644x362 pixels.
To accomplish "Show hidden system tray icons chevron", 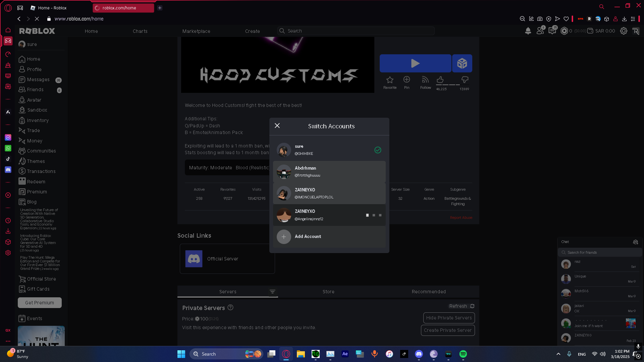I will pos(558,354).
